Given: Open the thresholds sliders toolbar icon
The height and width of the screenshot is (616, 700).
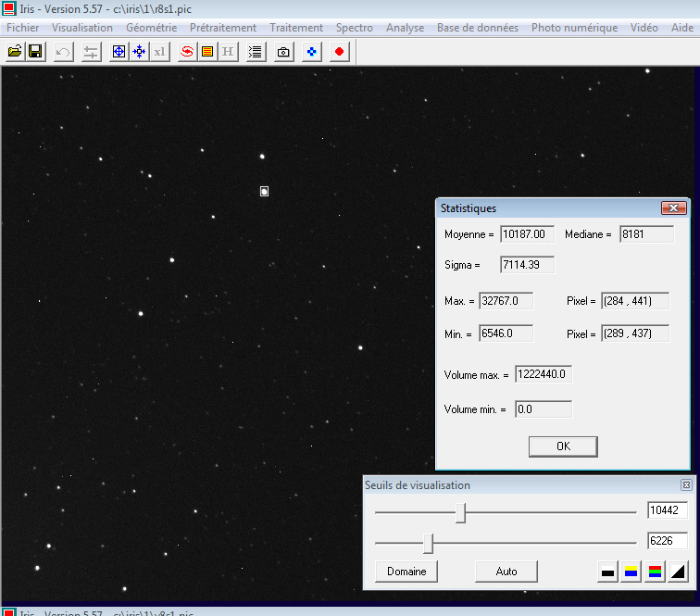Looking at the screenshot, I should click(91, 52).
